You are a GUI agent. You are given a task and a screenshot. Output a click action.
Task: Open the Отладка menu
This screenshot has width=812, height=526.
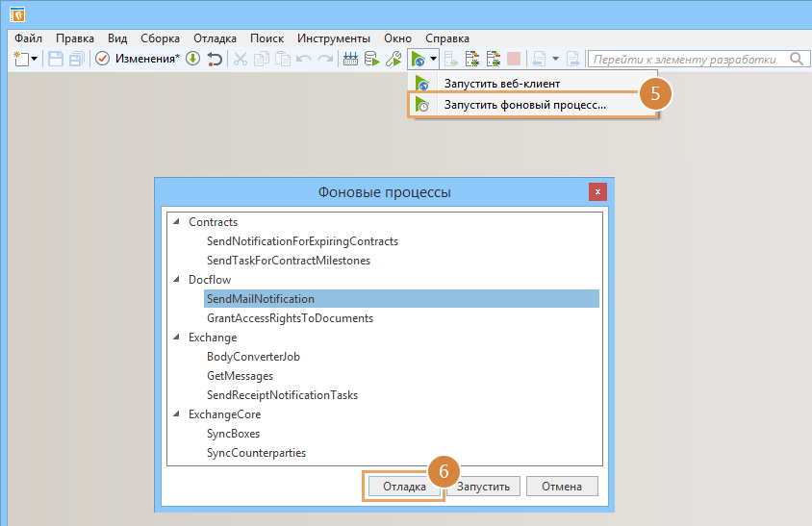[x=215, y=38]
